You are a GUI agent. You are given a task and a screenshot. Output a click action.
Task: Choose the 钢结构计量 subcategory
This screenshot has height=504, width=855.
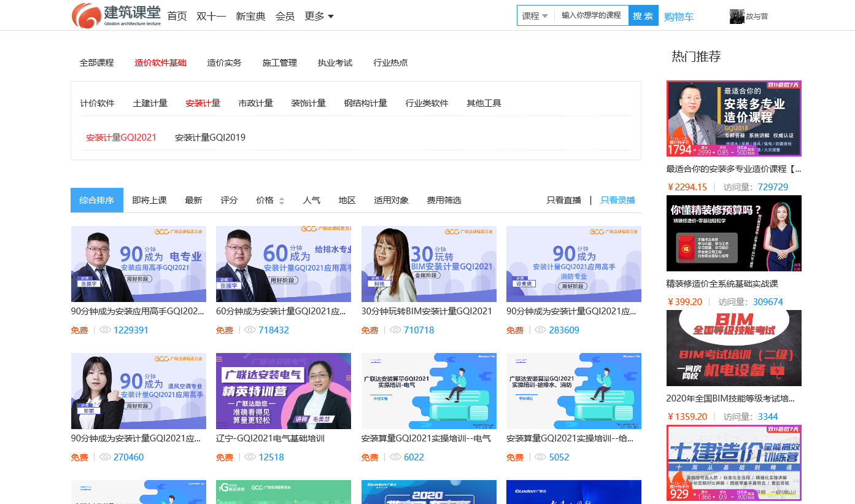point(365,103)
